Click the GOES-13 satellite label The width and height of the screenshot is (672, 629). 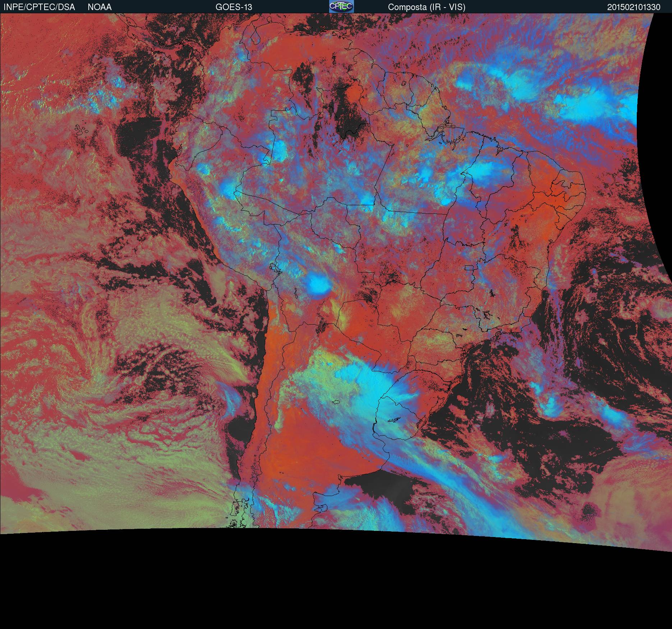[x=234, y=7]
